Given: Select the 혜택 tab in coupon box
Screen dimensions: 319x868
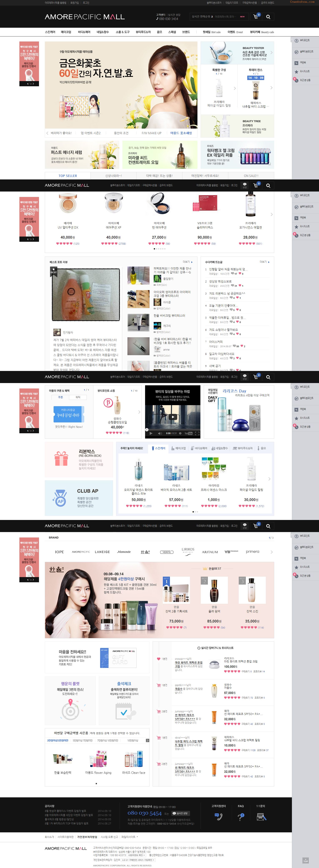Looking at the screenshot, I should tap(78, 397).
